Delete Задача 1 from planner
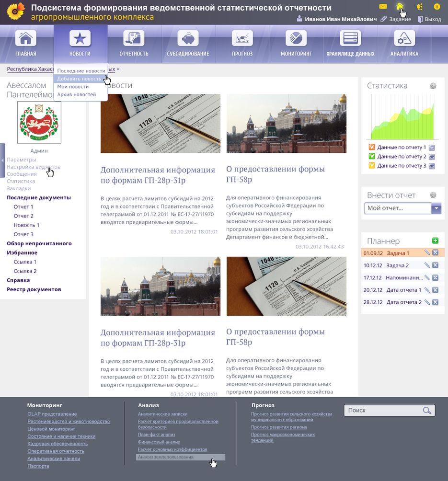The width and height of the screenshot is (448, 481). [x=435, y=252]
